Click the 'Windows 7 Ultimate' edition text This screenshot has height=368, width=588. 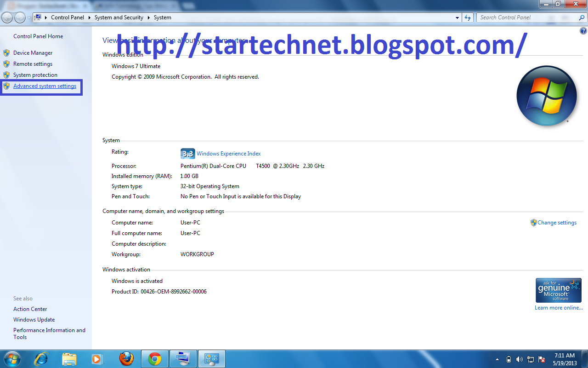(136, 66)
